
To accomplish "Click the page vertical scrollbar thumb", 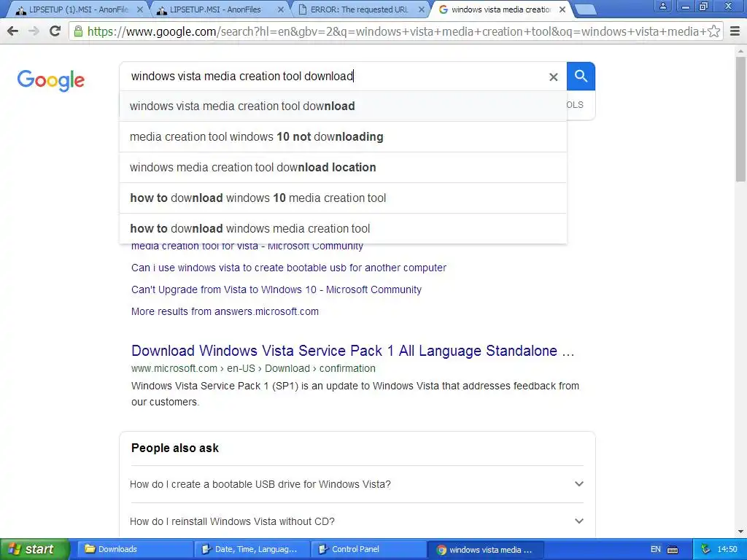I will click(740, 119).
